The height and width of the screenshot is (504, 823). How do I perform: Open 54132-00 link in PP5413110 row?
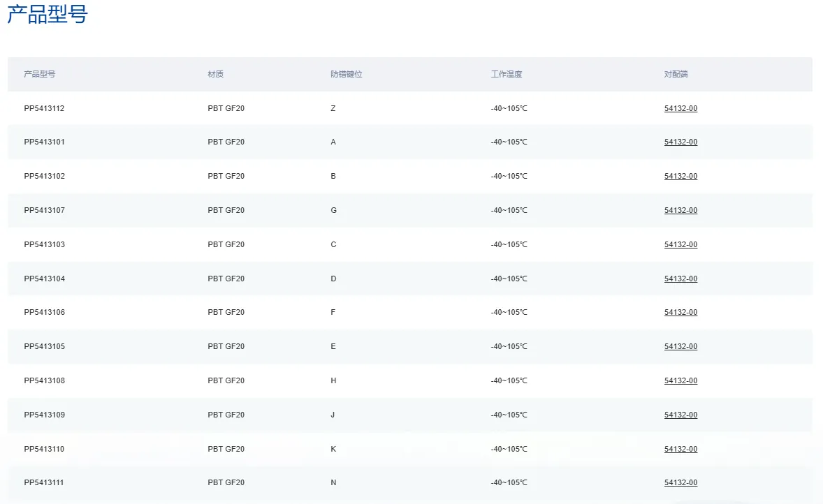point(680,449)
